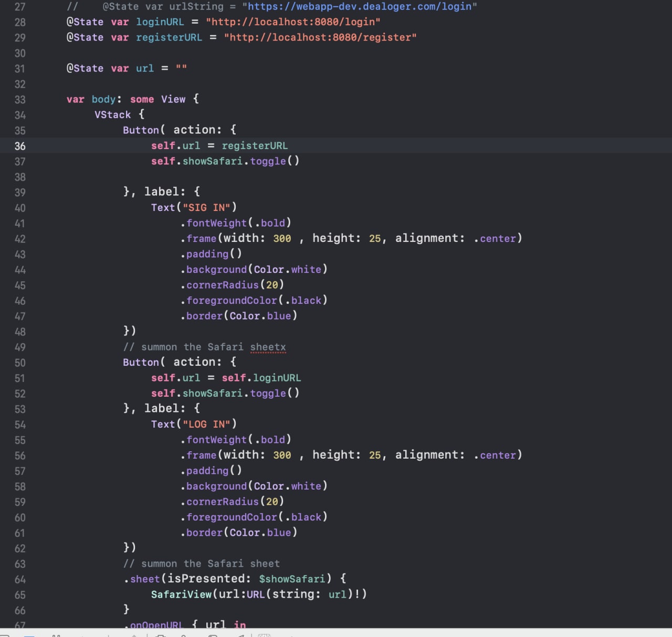
Task: Click .border on line 61
Action: click(202, 533)
